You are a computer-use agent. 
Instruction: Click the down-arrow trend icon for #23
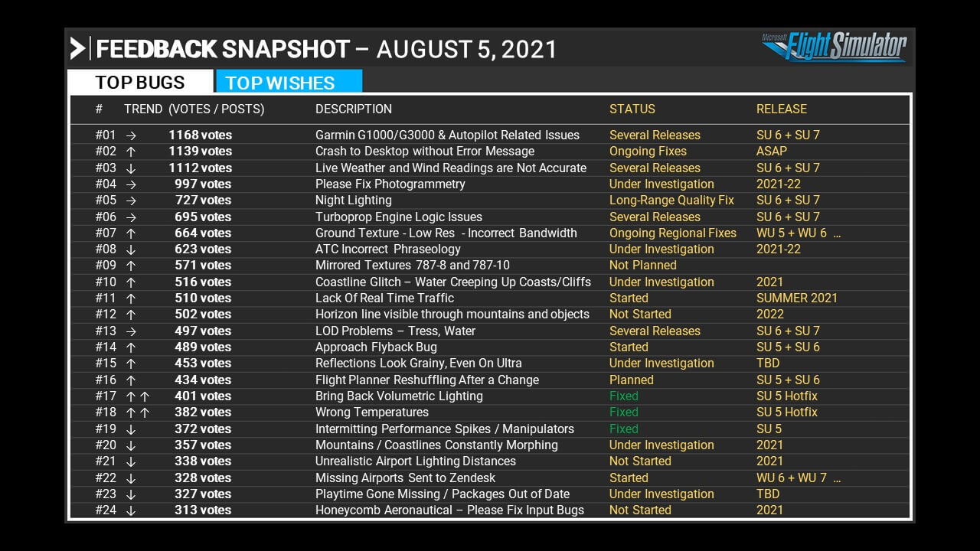131,494
